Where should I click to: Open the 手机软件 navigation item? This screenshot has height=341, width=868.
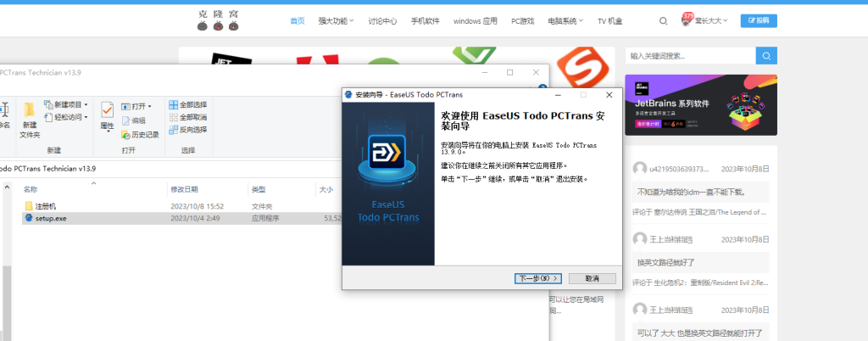pos(426,21)
